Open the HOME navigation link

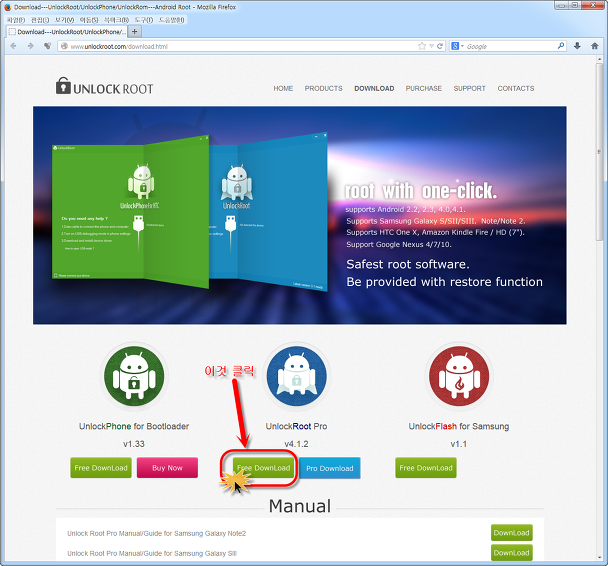coord(283,88)
